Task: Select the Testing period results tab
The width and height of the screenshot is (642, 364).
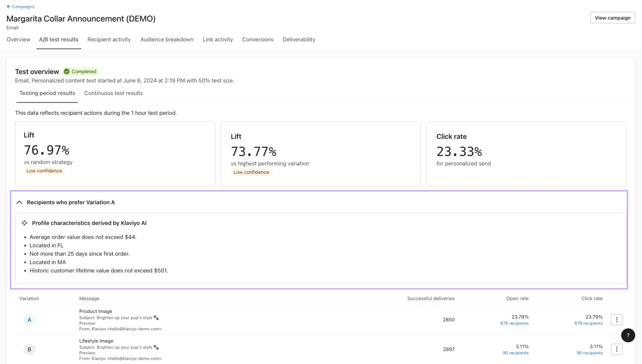Action: 47,93
